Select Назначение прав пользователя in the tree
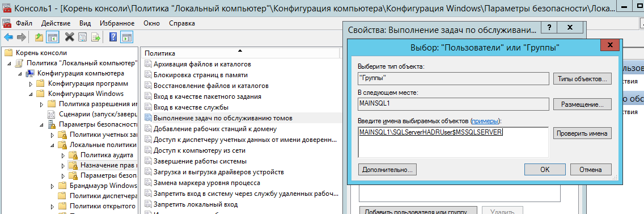The height and width of the screenshot is (214, 644). (108, 165)
